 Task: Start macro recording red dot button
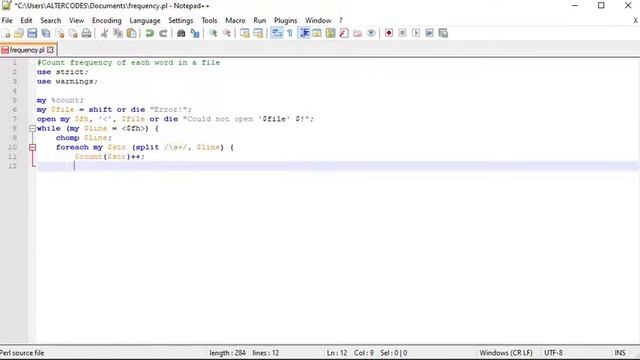[389, 33]
